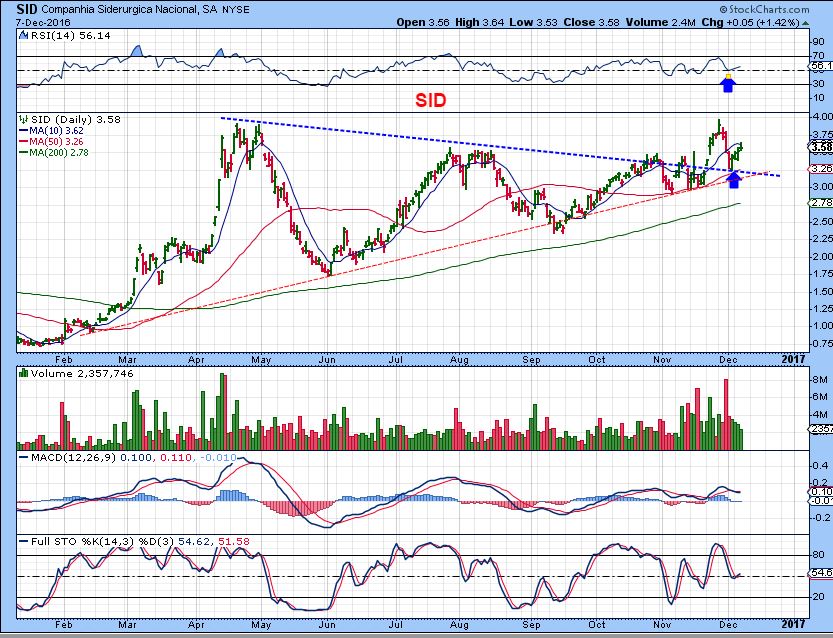Click the 3.26 MA(50) price tag on axis
Screen dimensions: 833x638
(821, 169)
